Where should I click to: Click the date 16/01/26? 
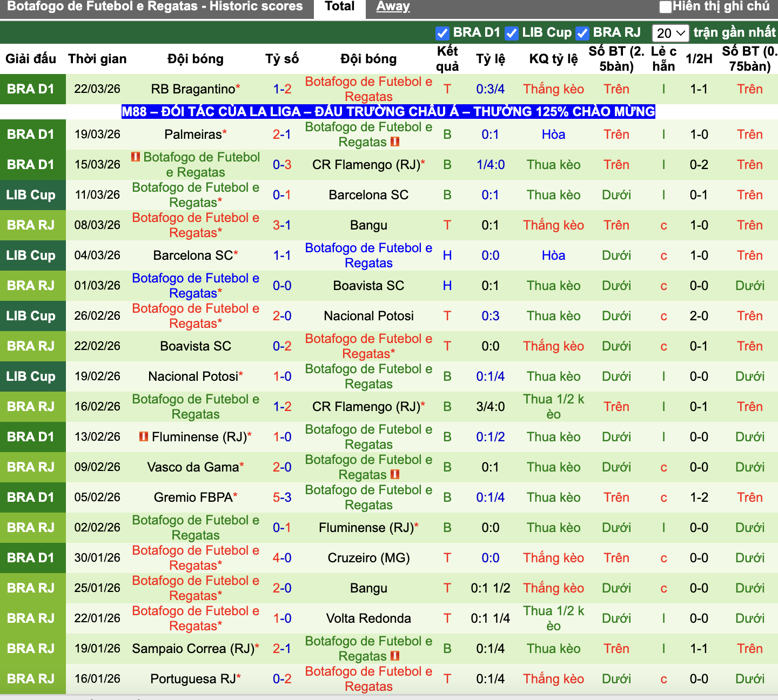pyautogui.click(x=97, y=679)
